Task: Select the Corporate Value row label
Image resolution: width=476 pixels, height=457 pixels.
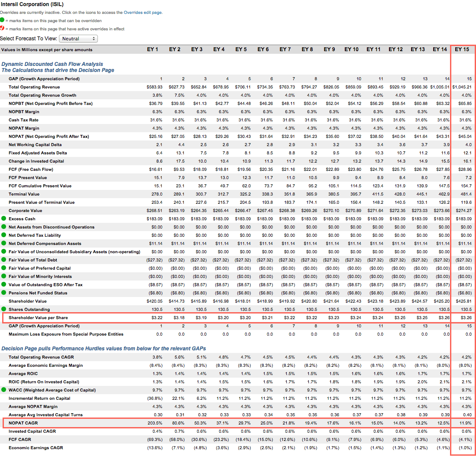Action: 26,211
